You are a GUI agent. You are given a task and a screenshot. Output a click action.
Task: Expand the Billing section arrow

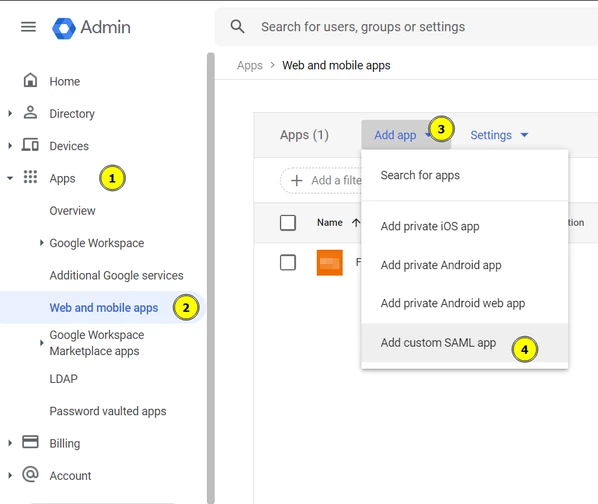[10, 443]
